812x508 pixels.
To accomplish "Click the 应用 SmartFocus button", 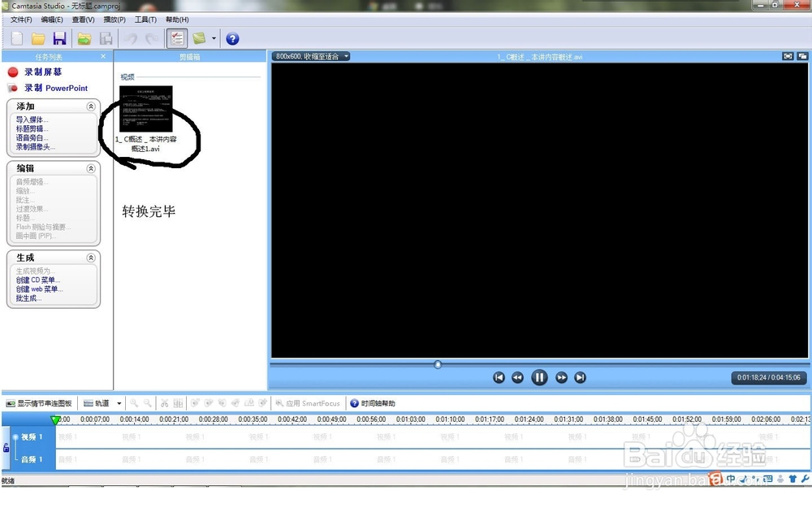I will click(x=308, y=403).
